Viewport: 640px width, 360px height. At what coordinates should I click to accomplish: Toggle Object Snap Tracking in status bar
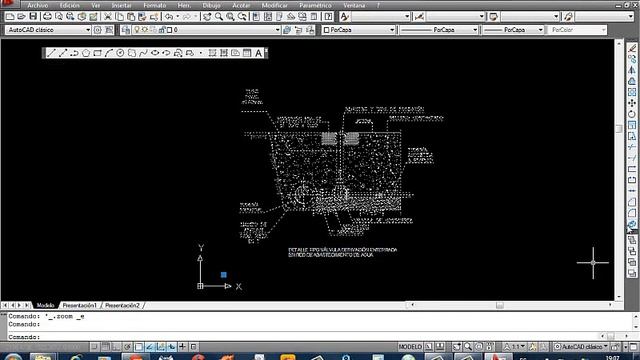149,347
